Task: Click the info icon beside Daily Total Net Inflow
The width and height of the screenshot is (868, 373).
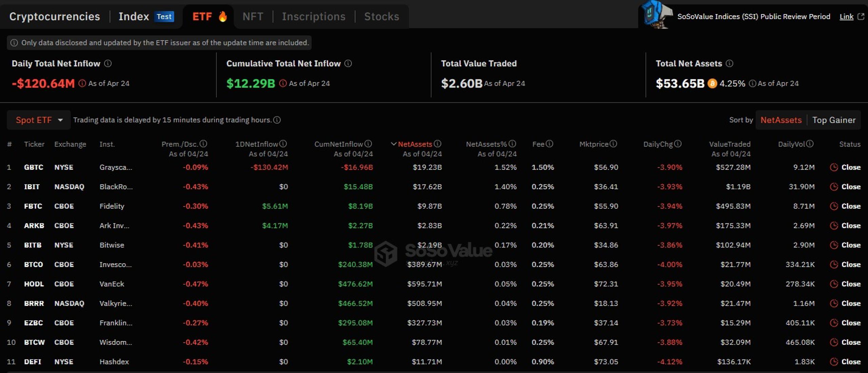Action: pyautogui.click(x=108, y=63)
